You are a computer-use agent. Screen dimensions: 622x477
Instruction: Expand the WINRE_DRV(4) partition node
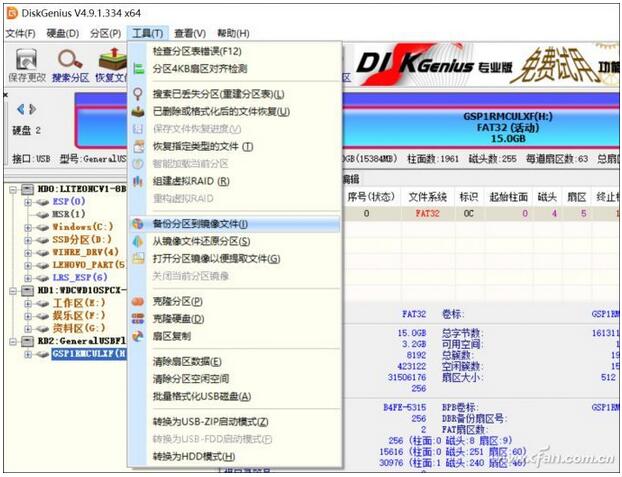pos(28,253)
